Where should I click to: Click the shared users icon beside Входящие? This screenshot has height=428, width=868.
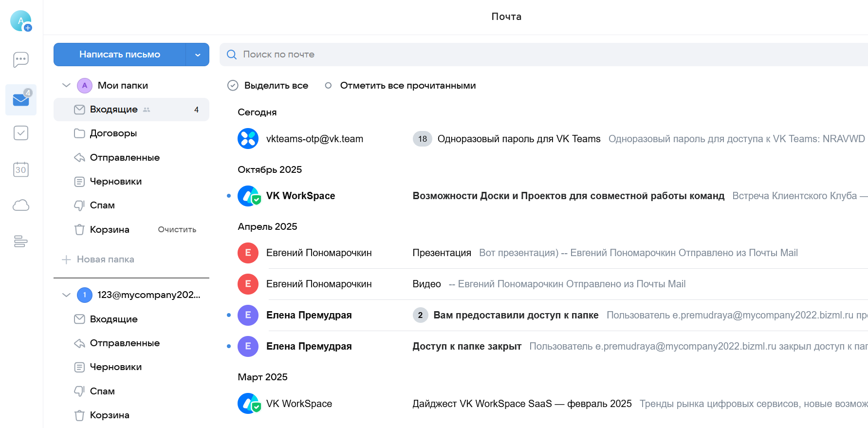point(147,110)
